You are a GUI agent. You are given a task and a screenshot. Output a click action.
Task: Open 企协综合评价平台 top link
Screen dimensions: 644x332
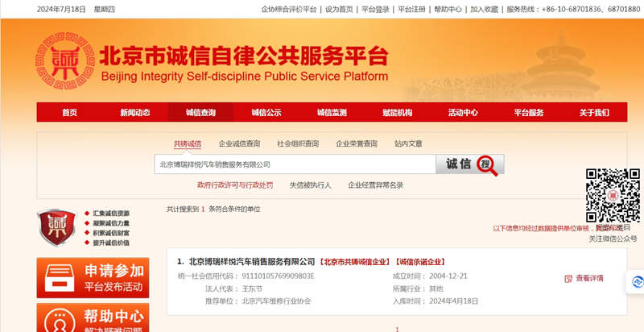289,9
